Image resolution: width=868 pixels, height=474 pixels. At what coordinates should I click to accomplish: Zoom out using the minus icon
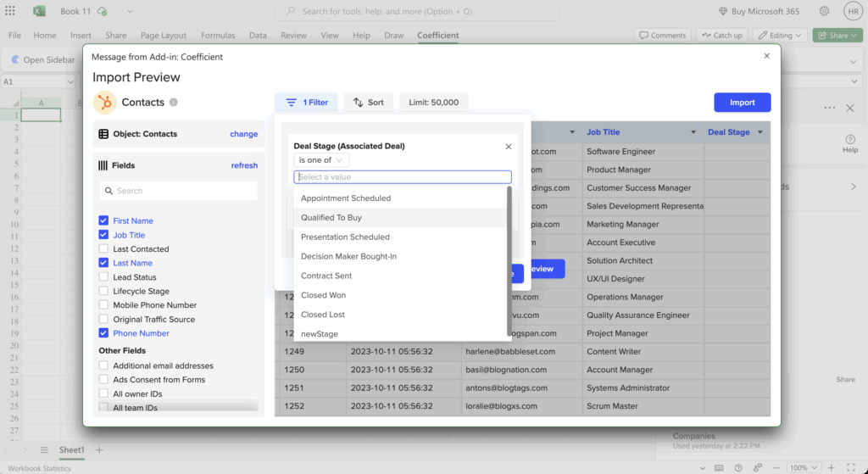tap(776, 468)
